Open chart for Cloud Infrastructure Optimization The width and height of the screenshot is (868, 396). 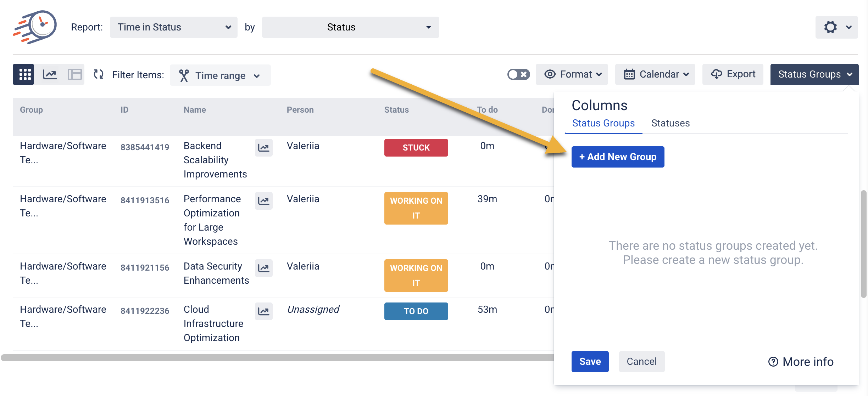pyautogui.click(x=263, y=311)
